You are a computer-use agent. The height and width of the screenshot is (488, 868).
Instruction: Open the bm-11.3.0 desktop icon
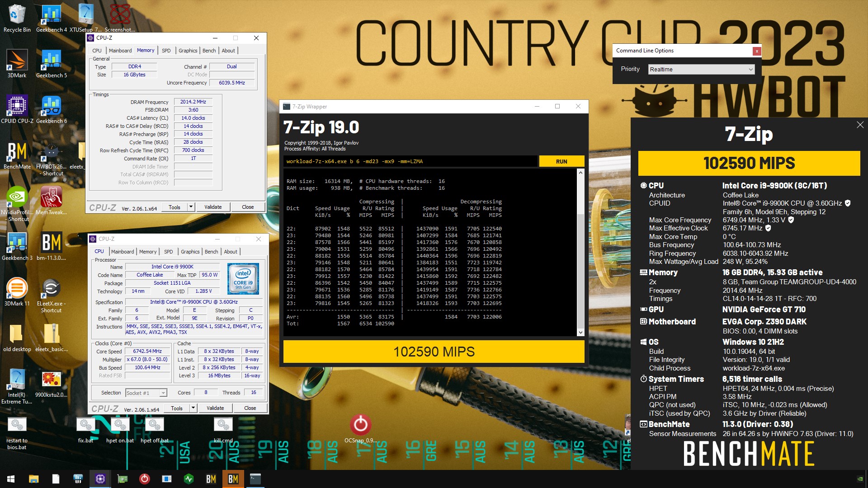click(x=52, y=246)
